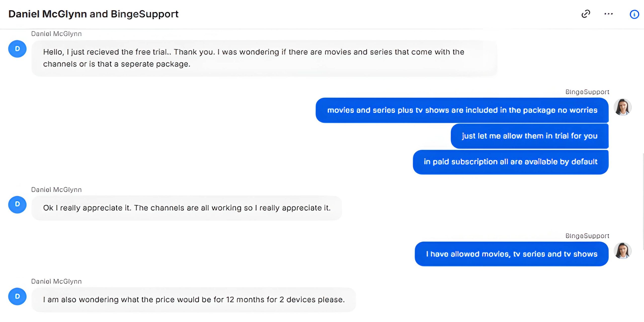This screenshot has width=644, height=322.
Task: Click the BingeSupport sender name above first reply
Action: (x=587, y=92)
